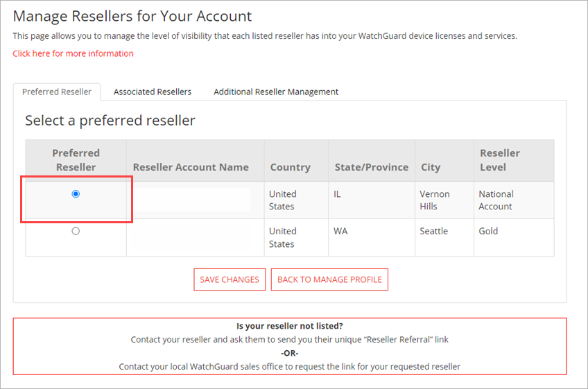Click the National Account level cell
The width and height of the screenshot is (588, 389).
coord(496,200)
